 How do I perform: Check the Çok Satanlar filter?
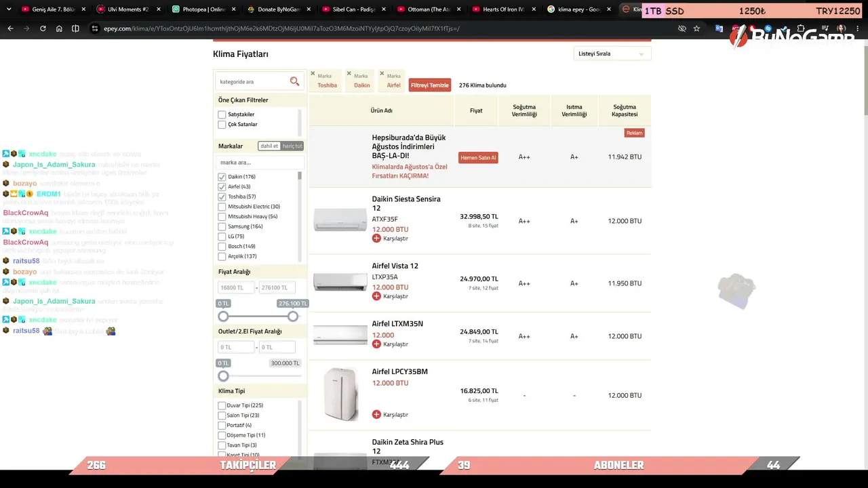(x=222, y=125)
